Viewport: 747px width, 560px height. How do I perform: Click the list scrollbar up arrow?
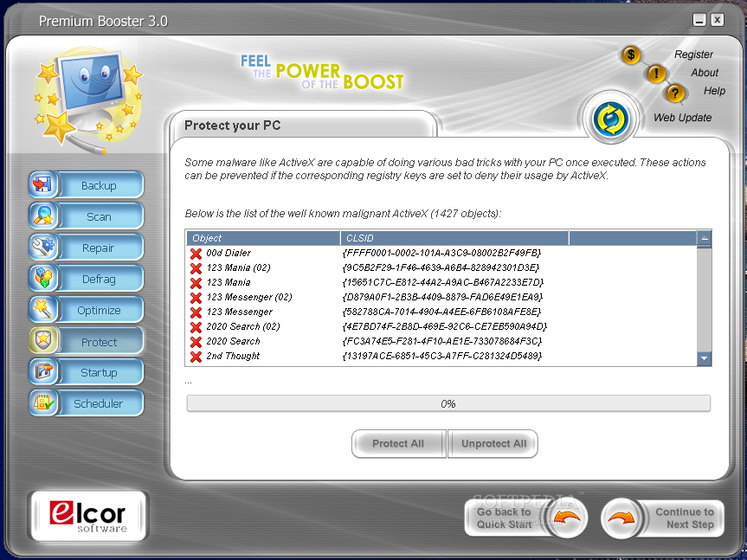click(704, 238)
